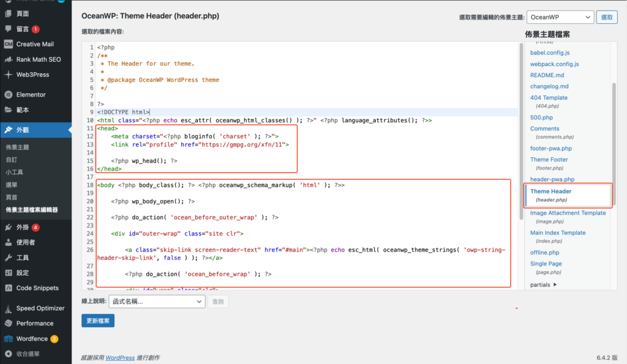
Task: Click the collapse menu (收合選單) arrow icon
Action: [x=8, y=354]
